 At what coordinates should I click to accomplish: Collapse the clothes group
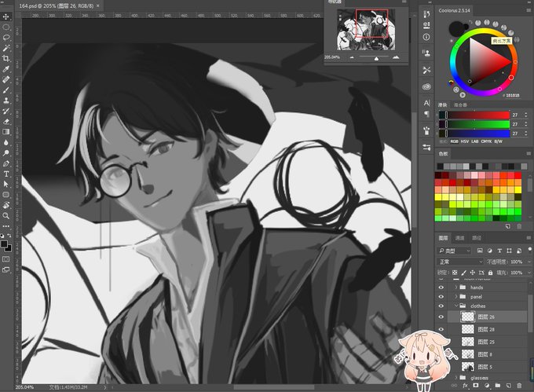pos(456,306)
